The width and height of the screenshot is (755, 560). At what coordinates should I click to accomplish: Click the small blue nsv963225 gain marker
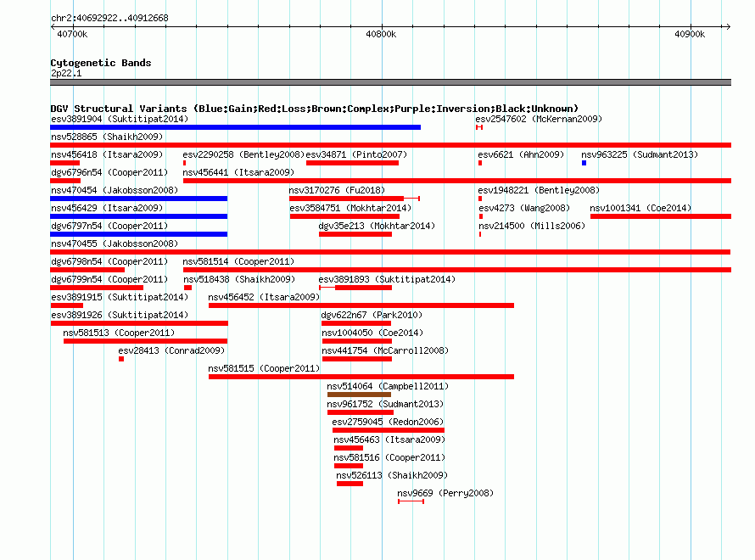click(x=584, y=163)
